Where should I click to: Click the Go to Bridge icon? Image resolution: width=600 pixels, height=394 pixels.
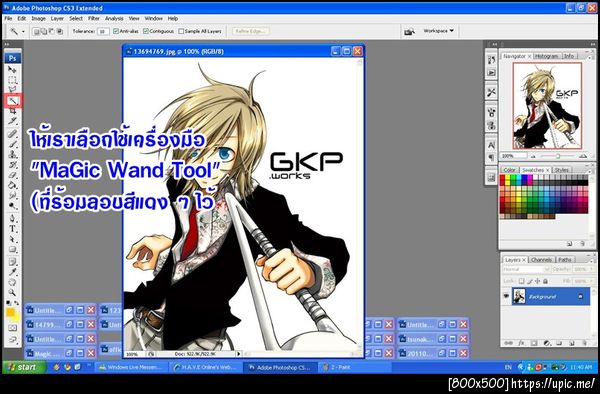410,31
